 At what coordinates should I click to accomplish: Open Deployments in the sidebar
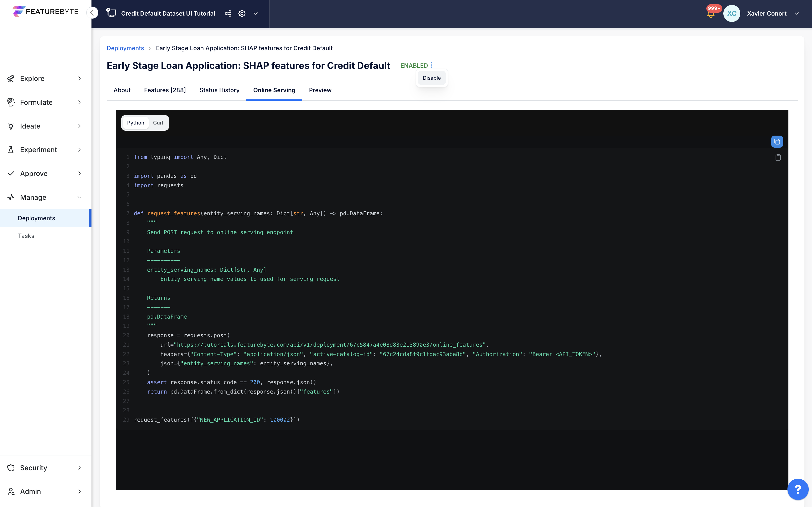point(45,218)
